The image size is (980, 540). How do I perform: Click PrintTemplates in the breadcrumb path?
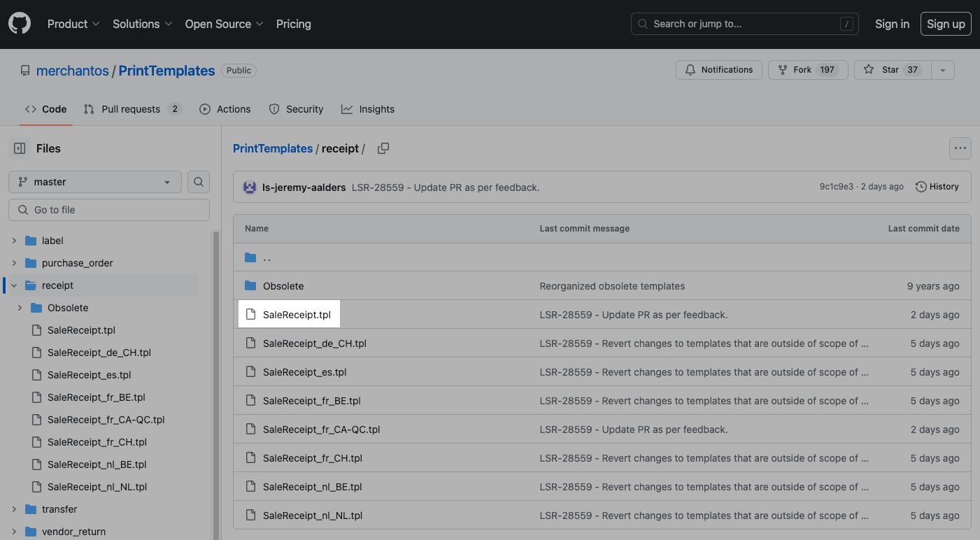click(273, 148)
